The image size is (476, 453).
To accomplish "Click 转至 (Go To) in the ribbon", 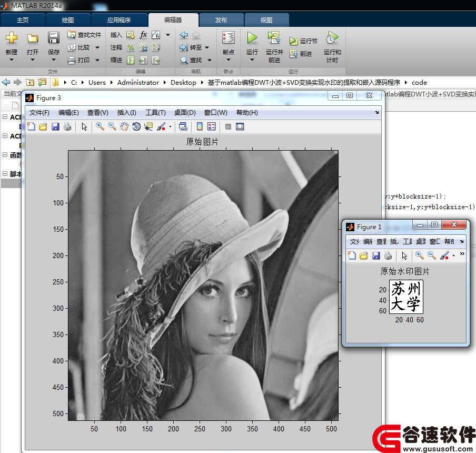I will pyautogui.click(x=191, y=47).
